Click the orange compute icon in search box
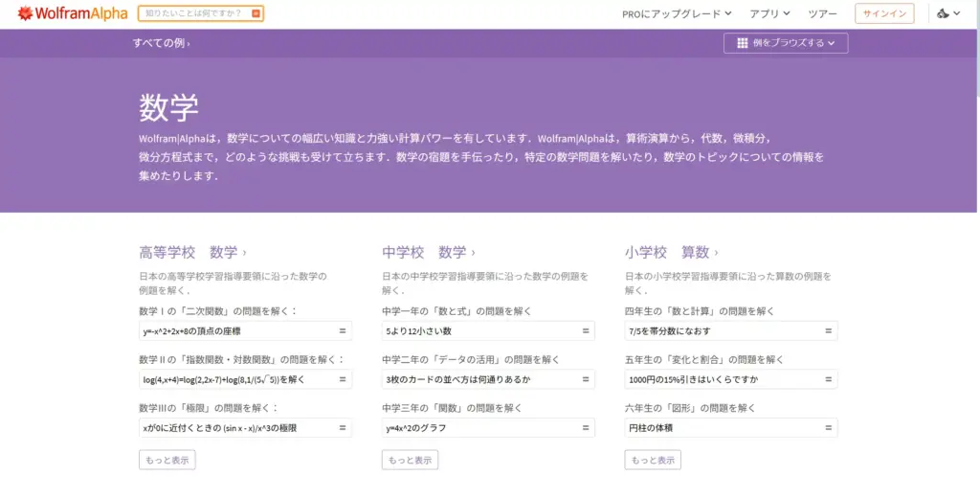 (255, 13)
